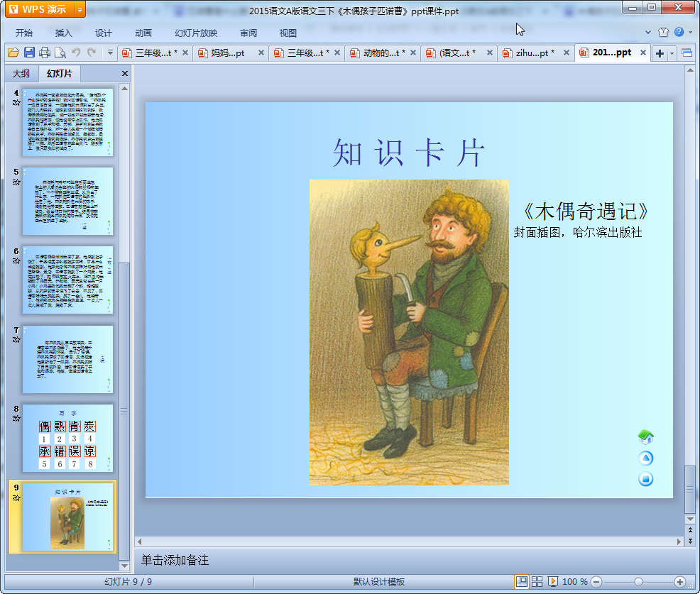Open file with the folder icon
Image resolution: width=700 pixels, height=594 pixels.
point(13,53)
